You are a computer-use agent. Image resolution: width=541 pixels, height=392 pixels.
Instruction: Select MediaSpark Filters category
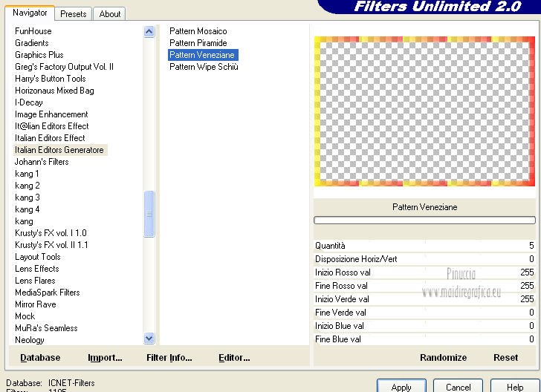click(x=48, y=293)
